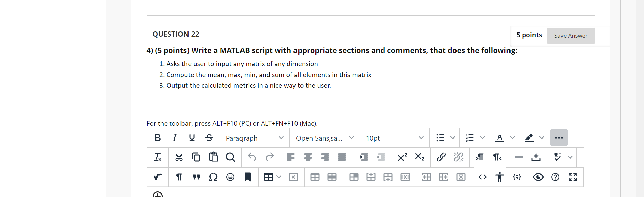
Task: Click the find magnifier icon
Action: pos(230,157)
